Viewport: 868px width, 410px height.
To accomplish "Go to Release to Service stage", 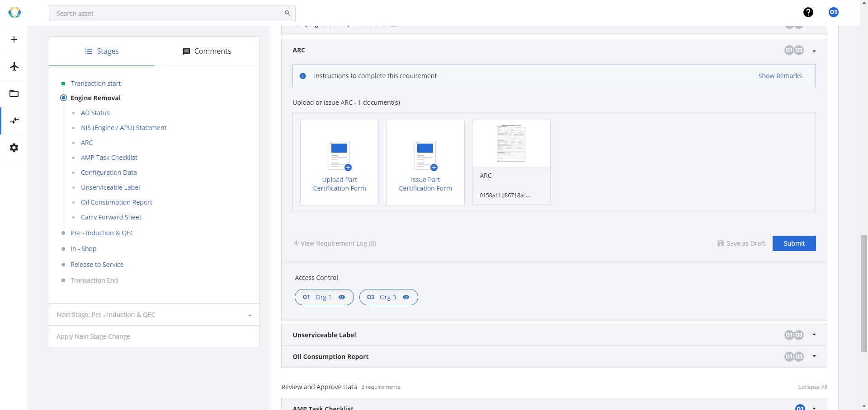I will coord(97,265).
